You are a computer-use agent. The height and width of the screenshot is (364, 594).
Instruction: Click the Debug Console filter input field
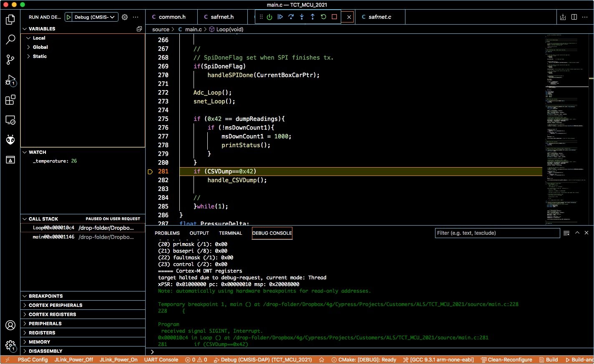pyautogui.click(x=496, y=233)
